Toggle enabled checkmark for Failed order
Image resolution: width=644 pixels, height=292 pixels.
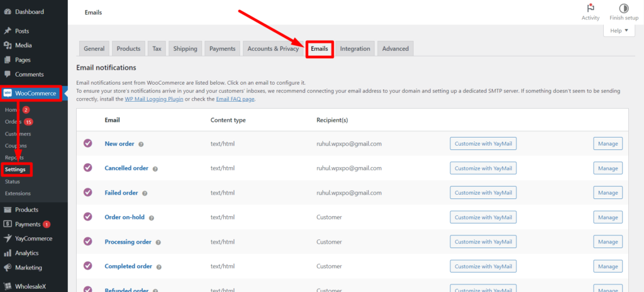(88, 192)
